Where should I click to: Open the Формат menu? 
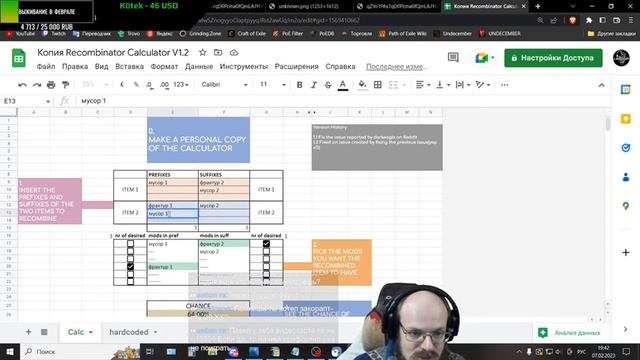pos(164,67)
